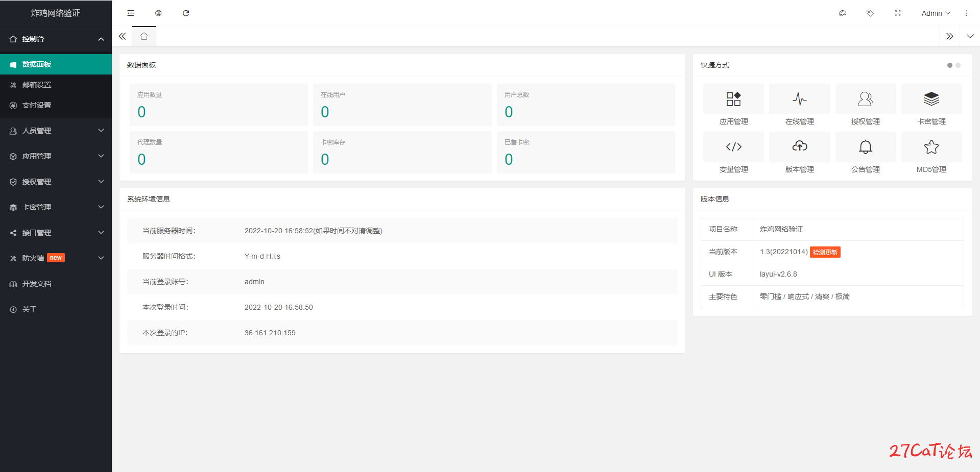Click the 炸鸡网络验证 logo title
The height and width of the screenshot is (472, 980).
click(x=56, y=13)
